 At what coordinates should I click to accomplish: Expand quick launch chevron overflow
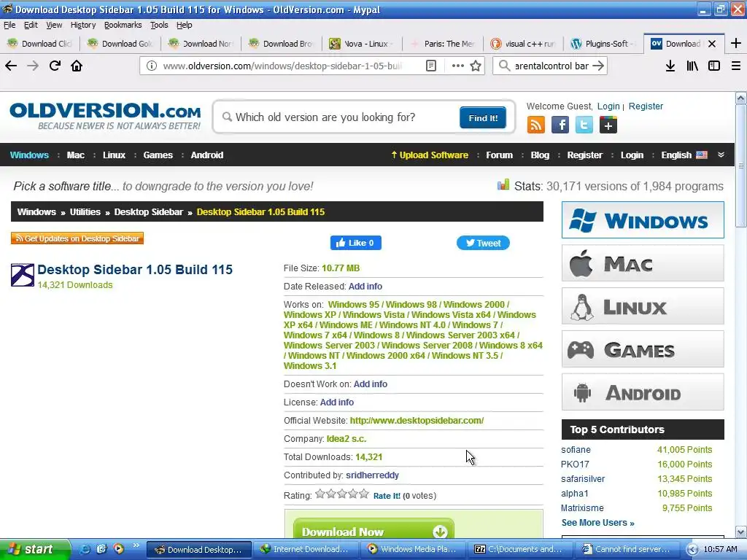[136, 545]
